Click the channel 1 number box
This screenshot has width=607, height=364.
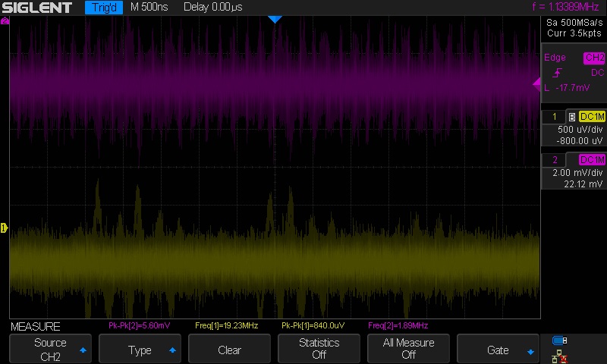coord(554,117)
